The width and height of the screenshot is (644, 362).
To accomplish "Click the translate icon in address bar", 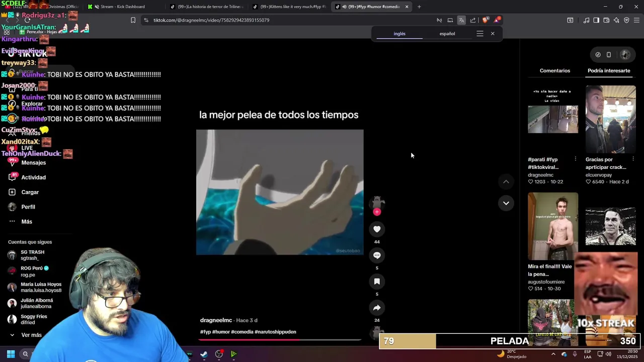I will (x=461, y=20).
